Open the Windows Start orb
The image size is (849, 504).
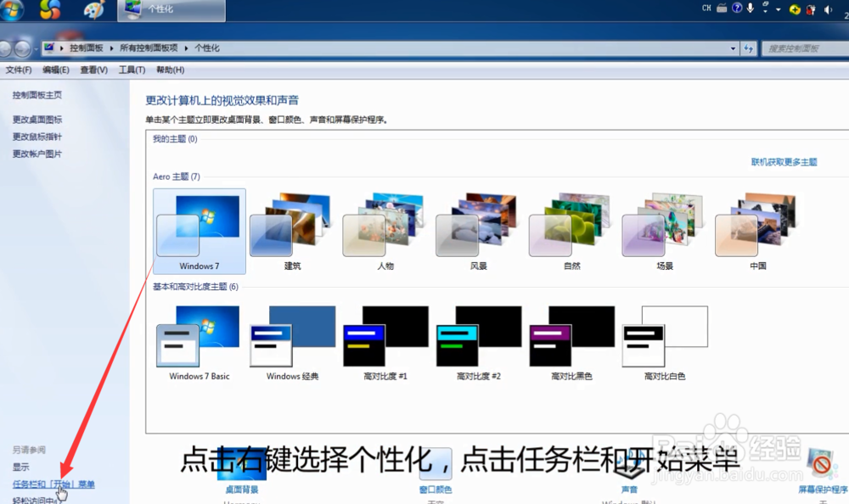click(11, 9)
